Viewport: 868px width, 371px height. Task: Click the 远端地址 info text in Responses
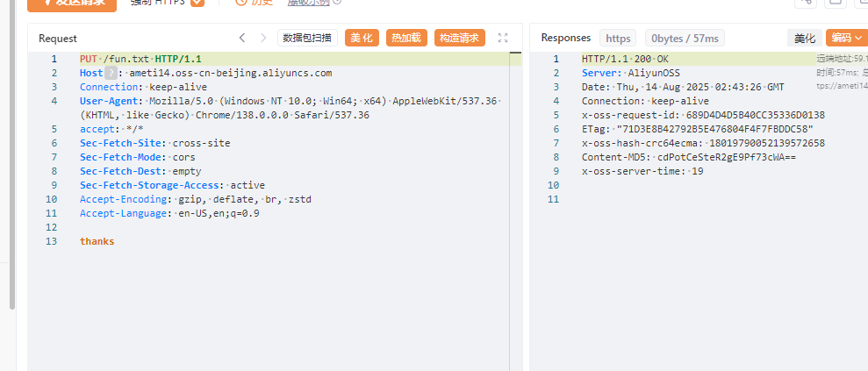(x=842, y=58)
